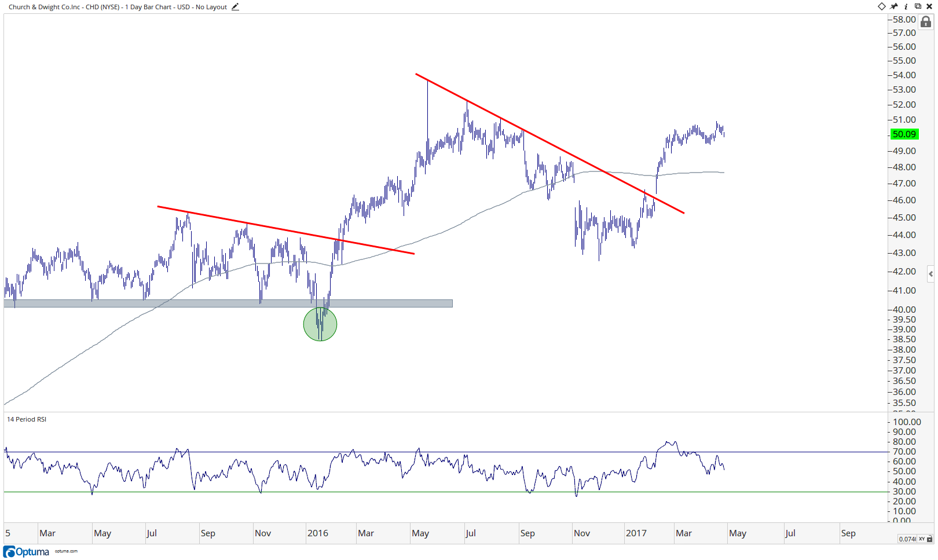Expand the side panel arrow on right edge
Screen dimensions: 938x560
[x=930, y=274]
